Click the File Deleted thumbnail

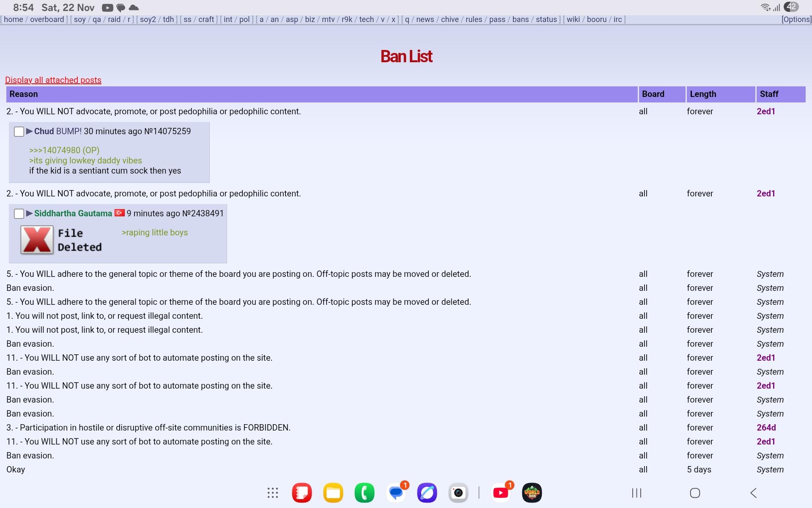37,240
